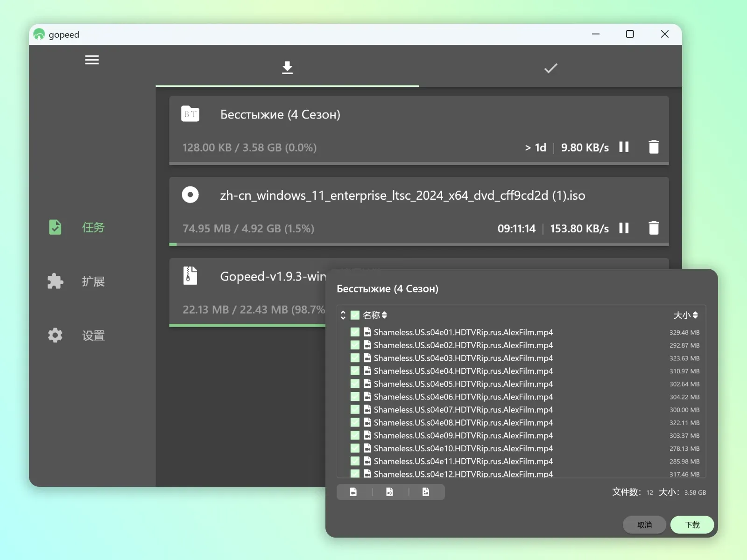Open 扩展 in the sidebar
The width and height of the screenshot is (747, 560).
pos(77,281)
